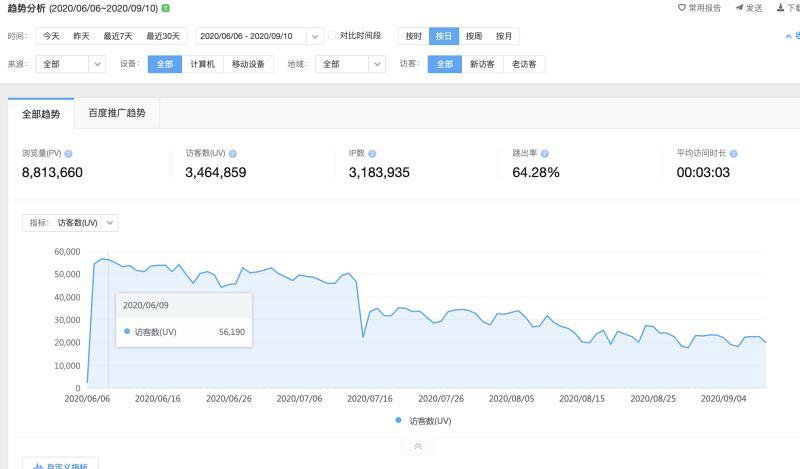Click the 56,190 value in chart tooltip
This screenshot has height=469, width=800.
coord(232,332)
